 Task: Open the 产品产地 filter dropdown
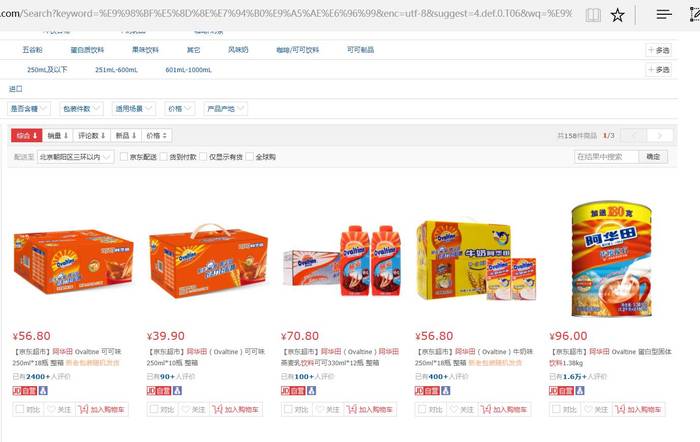pyautogui.click(x=225, y=108)
